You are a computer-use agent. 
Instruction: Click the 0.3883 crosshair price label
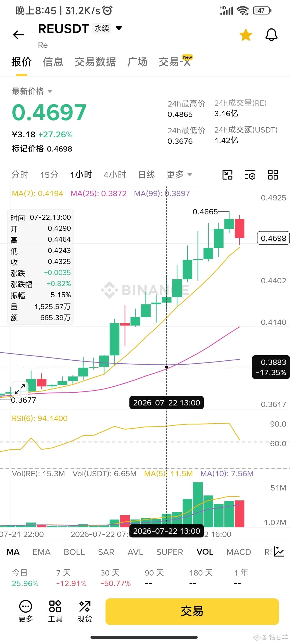[x=271, y=367]
